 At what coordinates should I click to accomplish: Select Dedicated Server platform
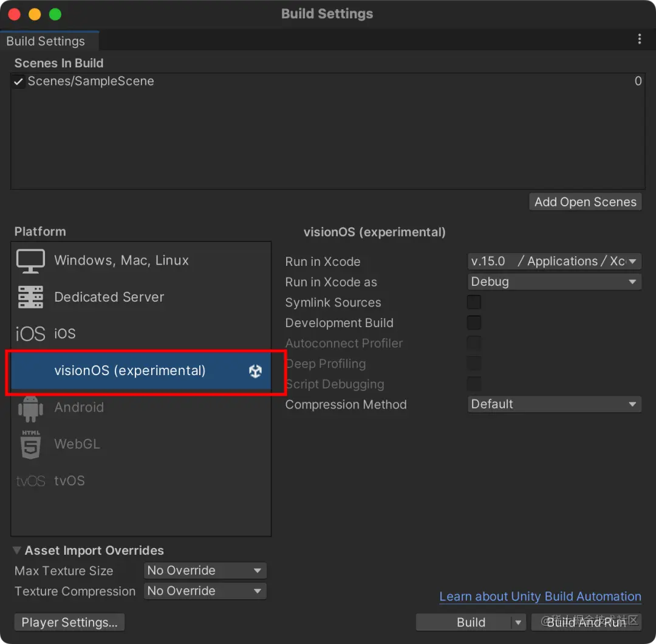pos(141,297)
